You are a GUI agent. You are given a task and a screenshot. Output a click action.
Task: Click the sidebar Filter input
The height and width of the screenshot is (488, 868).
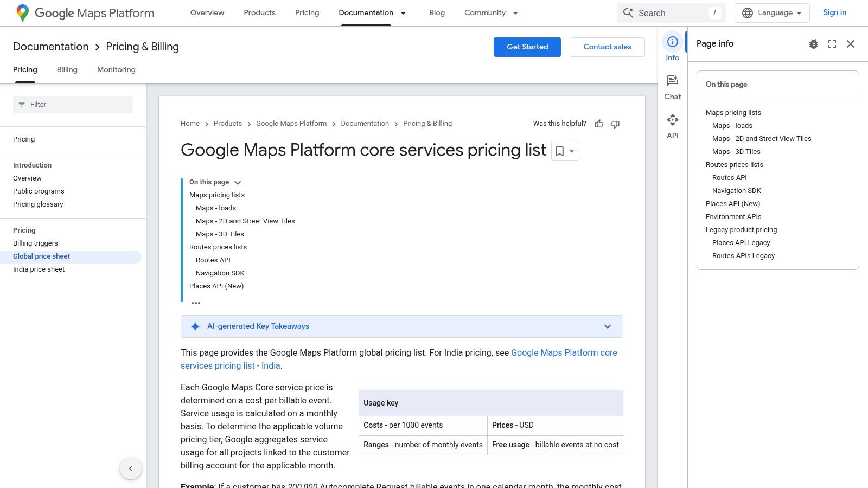[x=73, y=105]
